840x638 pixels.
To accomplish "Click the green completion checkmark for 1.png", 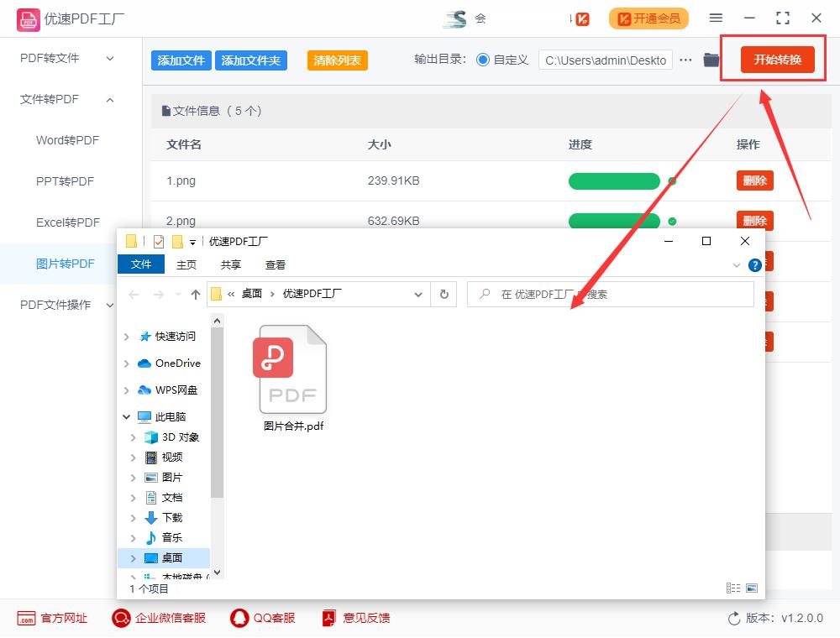I will tap(671, 180).
